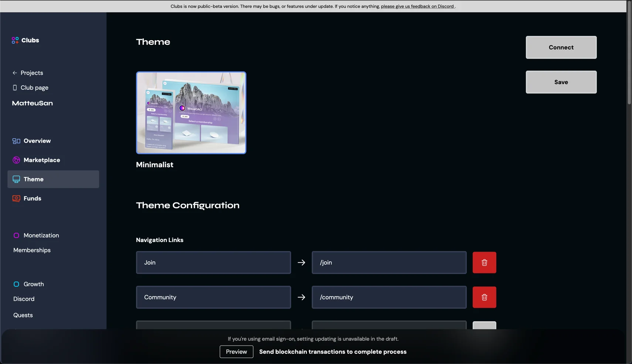Click the Clubs logo icon
Screen dimensions: 632x364
(x=15, y=40)
